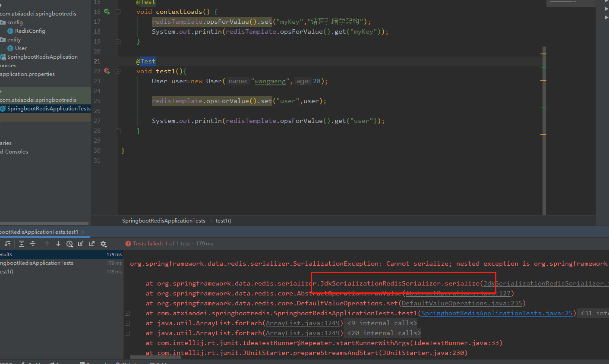609x364 pixels.
Task: Click the User class icon in project tree
Action: (x=10, y=48)
